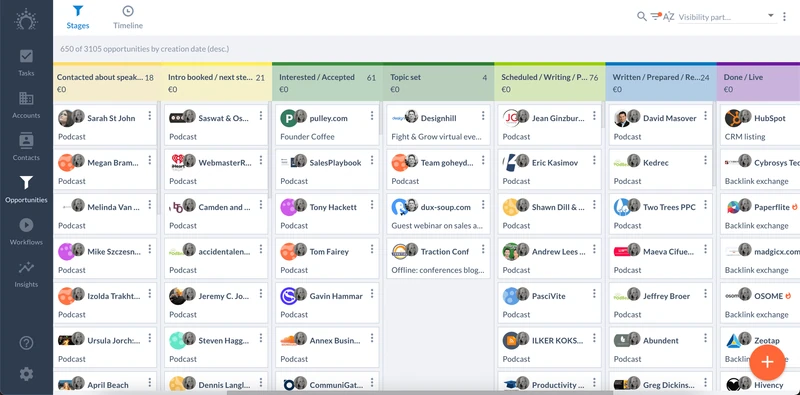
Task: Open the more options menu for Designhill card
Action: [483, 116]
